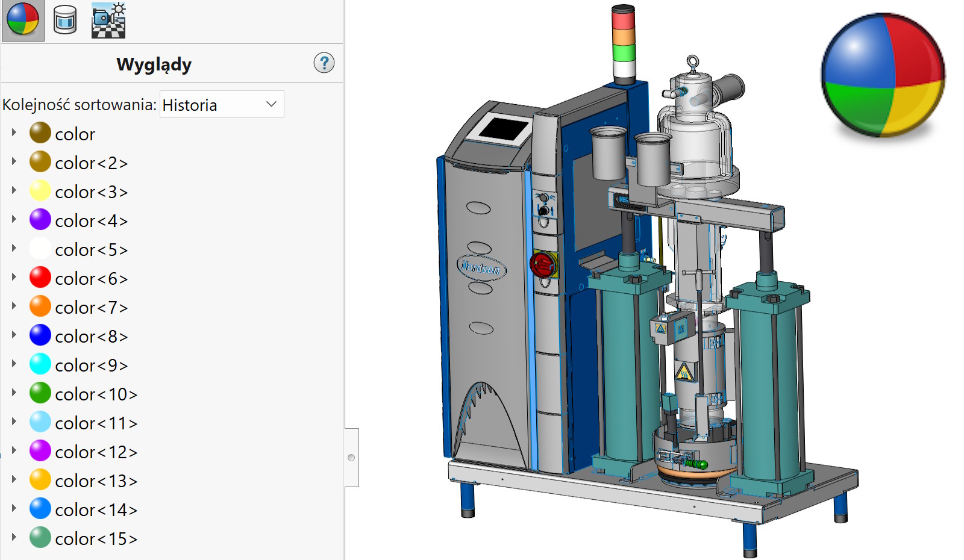
Task: Select the red color<6> sphere icon
Action: 40,278
